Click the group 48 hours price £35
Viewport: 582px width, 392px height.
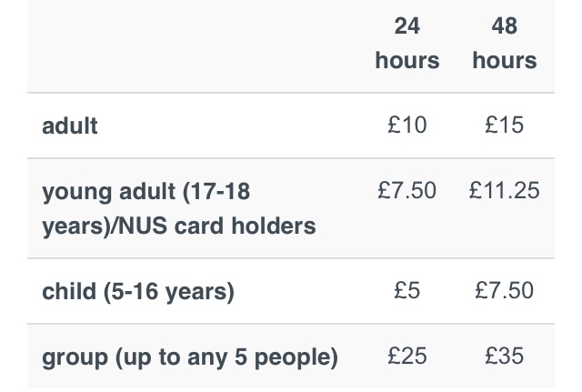[505, 357]
